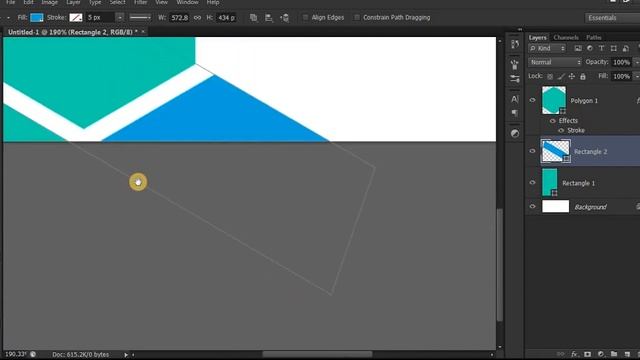Click lock position move icon
The height and width of the screenshot is (360, 640).
pos(572,77)
